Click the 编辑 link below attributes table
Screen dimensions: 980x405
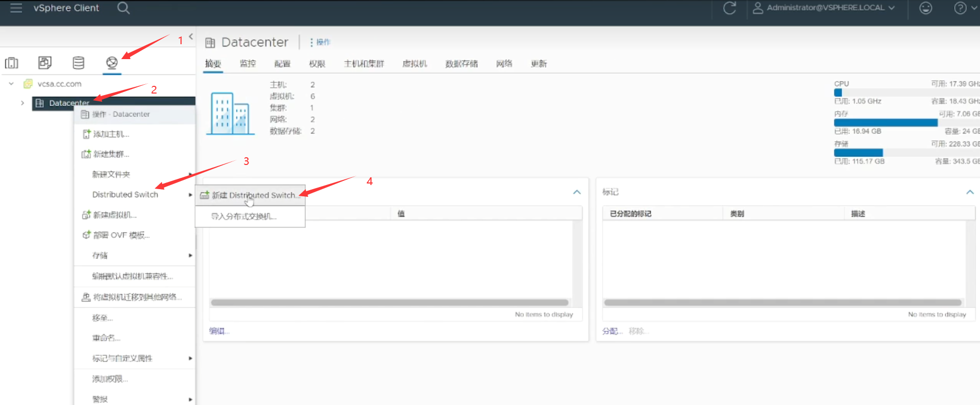click(219, 331)
